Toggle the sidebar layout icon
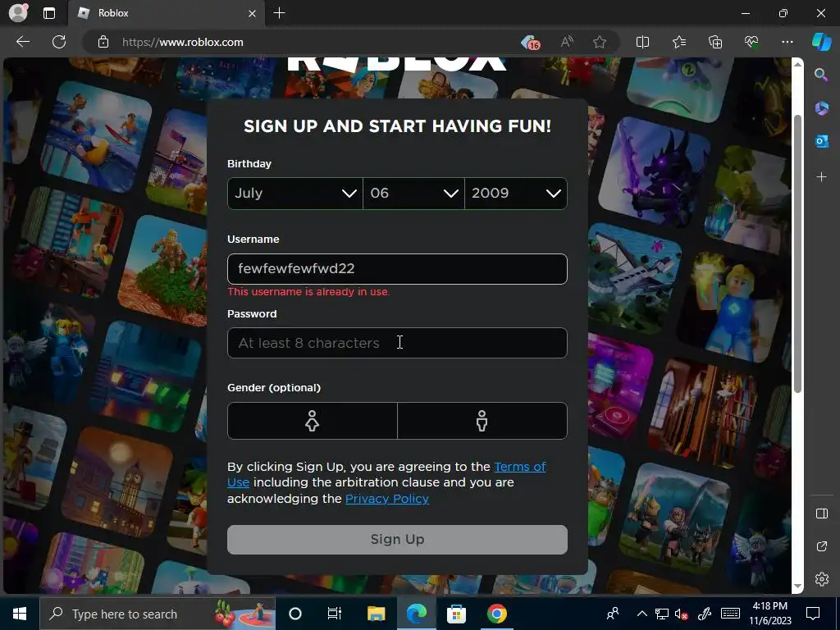Image resolution: width=840 pixels, height=630 pixels. coord(821,514)
